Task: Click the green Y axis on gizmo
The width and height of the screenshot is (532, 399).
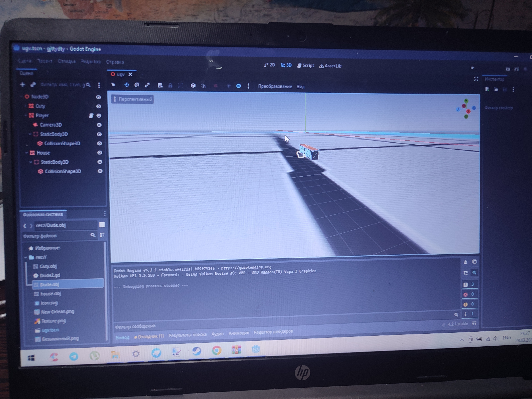Action: (466, 101)
